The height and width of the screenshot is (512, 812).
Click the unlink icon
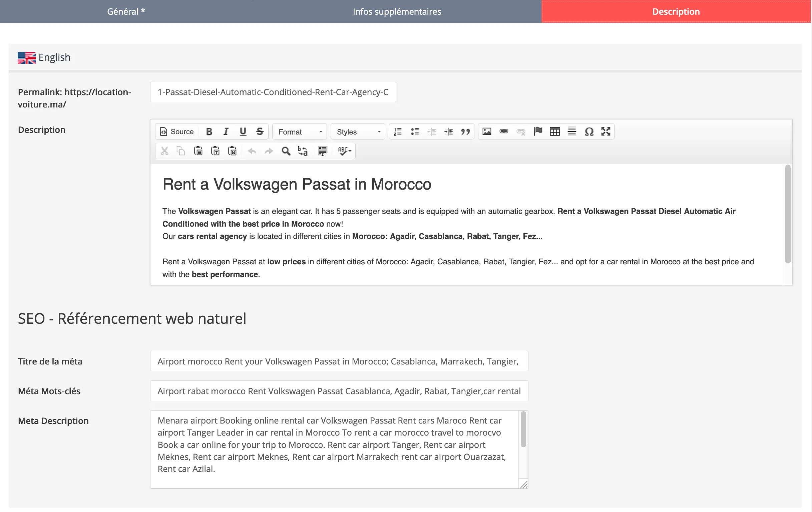(521, 132)
